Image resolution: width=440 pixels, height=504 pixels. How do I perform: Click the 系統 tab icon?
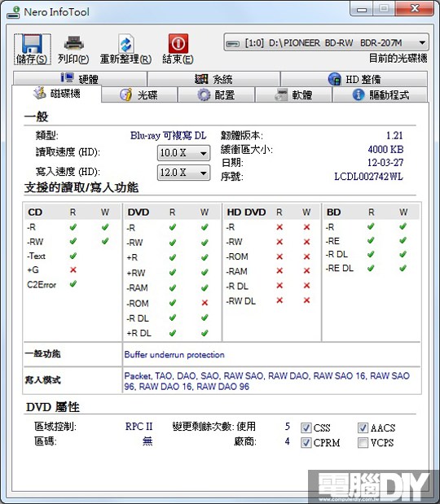point(201,79)
